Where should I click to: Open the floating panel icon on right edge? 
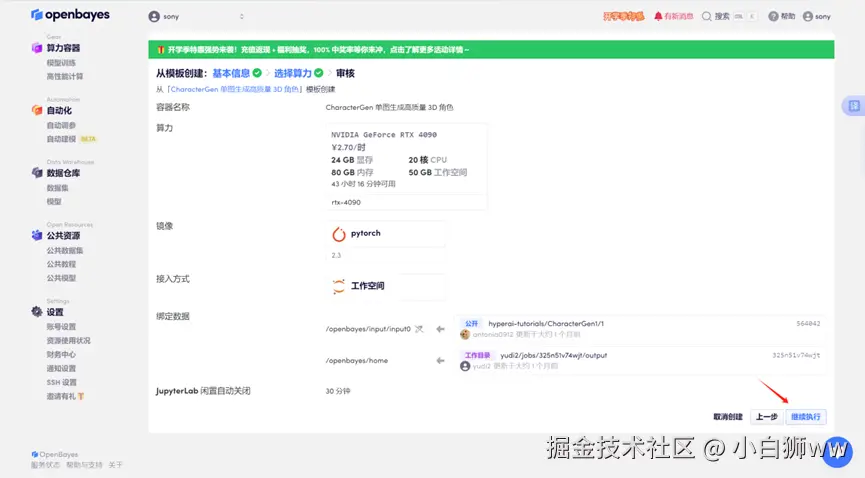tap(854, 106)
